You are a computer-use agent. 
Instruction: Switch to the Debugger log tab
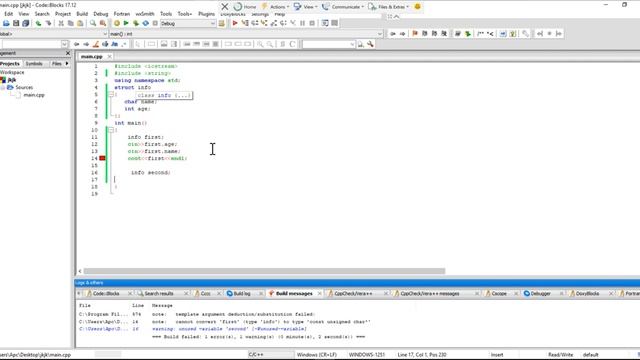click(540, 293)
